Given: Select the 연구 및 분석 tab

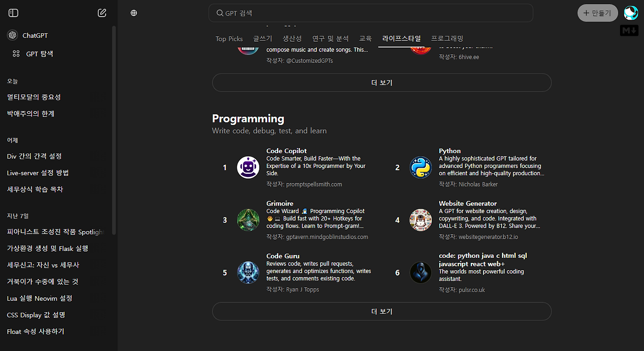Looking at the screenshot, I should (330, 39).
